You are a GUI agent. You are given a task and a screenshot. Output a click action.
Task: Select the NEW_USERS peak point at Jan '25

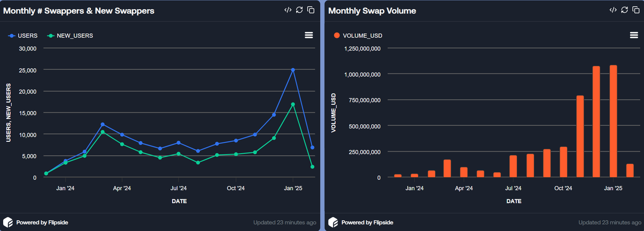[293, 104]
